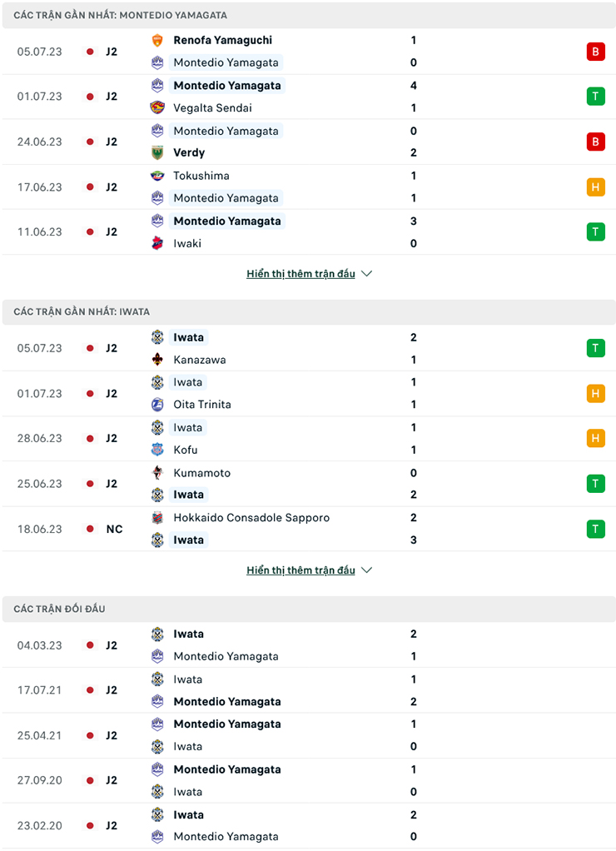Click the Verdy team crest icon

157,152
